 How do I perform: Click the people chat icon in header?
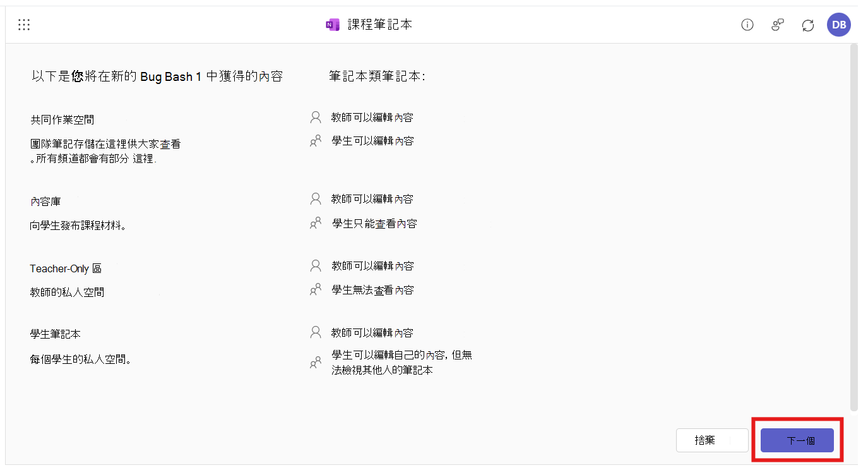[778, 25]
